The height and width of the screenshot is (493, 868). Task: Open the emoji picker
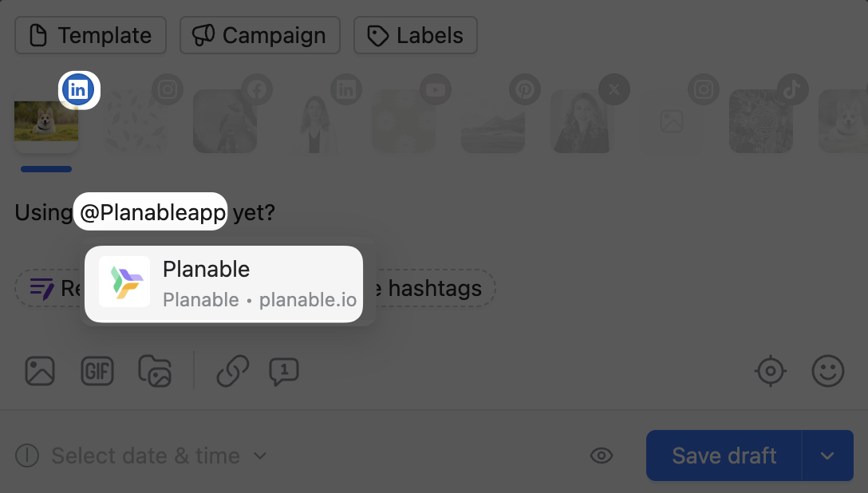click(x=827, y=371)
